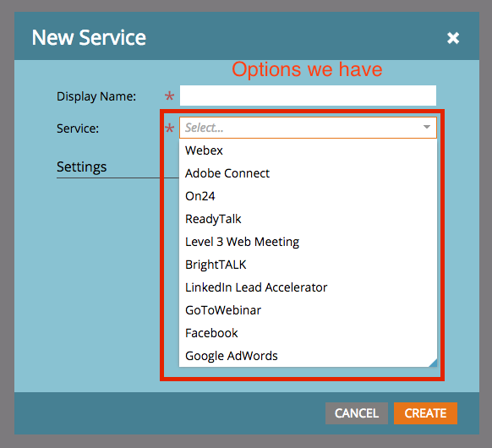Select Adobe Connect option
The image size is (492, 448).
(x=308, y=173)
